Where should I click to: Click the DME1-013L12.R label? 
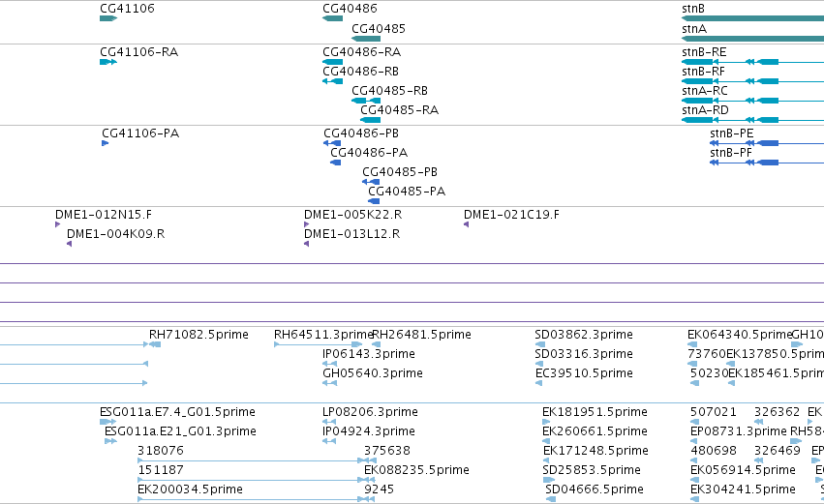[x=352, y=234]
